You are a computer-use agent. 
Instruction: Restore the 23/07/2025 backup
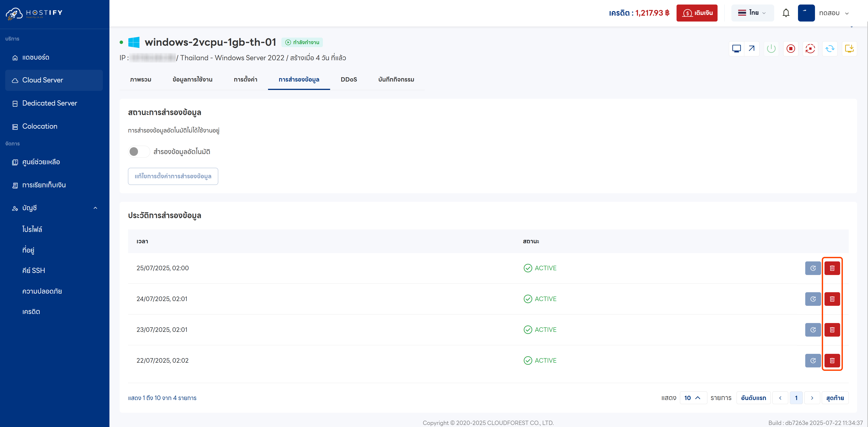pyautogui.click(x=813, y=330)
